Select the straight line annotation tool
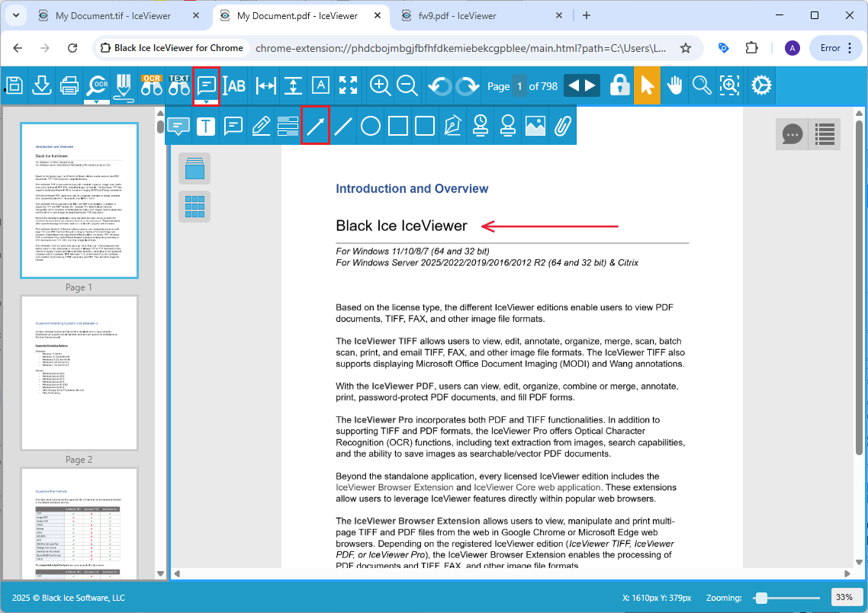 click(343, 126)
